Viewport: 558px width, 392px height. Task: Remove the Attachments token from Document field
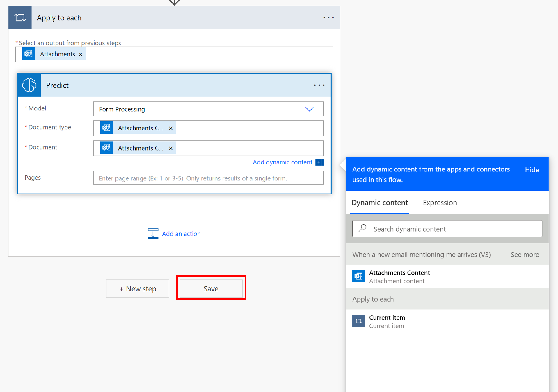click(x=171, y=148)
